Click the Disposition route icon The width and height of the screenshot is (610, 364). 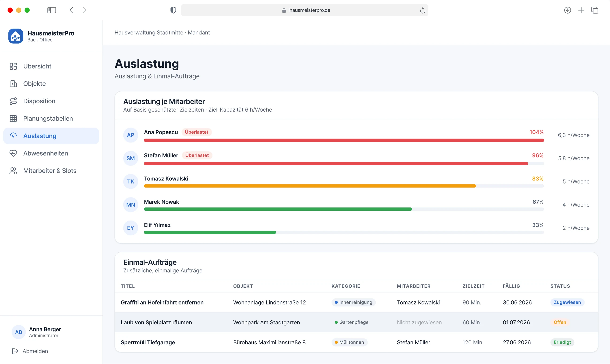pyautogui.click(x=13, y=101)
